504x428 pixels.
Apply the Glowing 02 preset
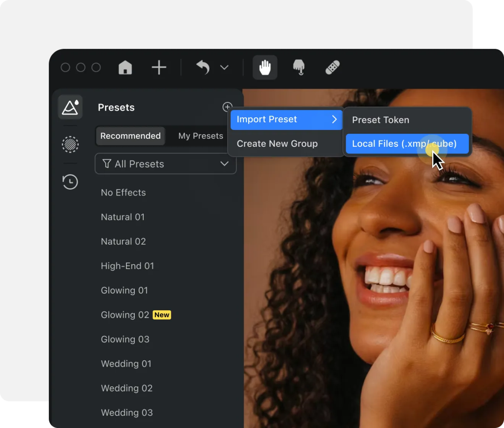click(x=125, y=315)
